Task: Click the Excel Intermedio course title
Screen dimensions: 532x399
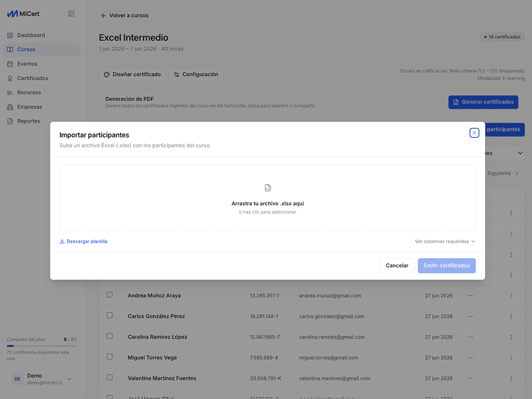Action: (134, 38)
